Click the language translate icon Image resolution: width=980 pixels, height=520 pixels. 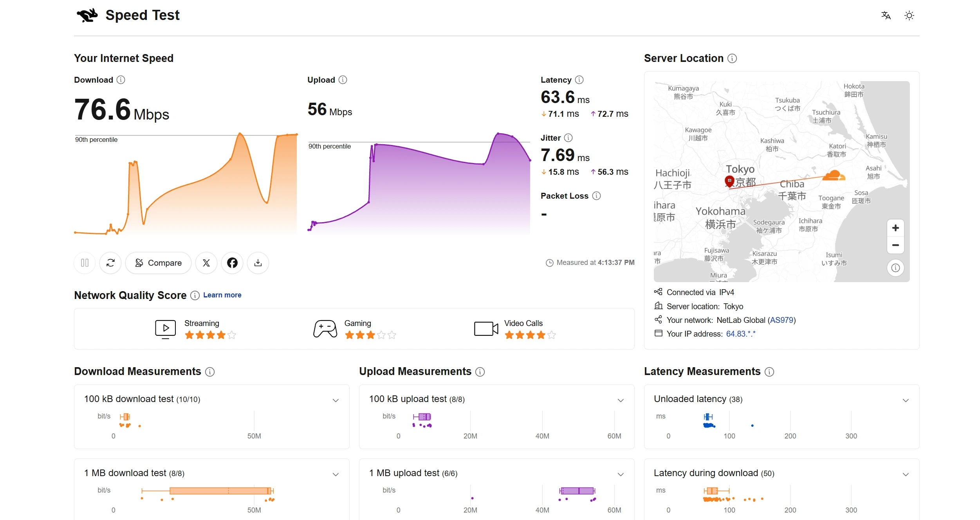[x=886, y=15]
